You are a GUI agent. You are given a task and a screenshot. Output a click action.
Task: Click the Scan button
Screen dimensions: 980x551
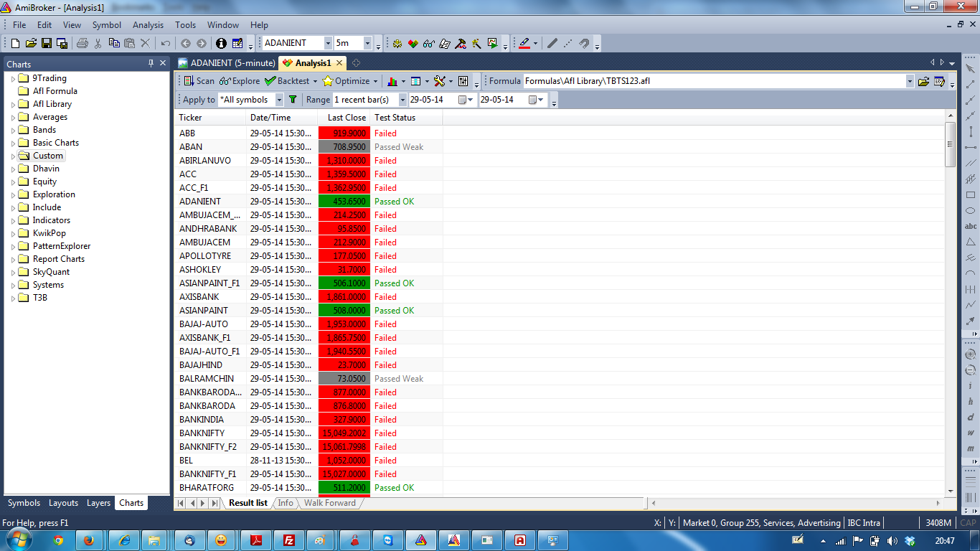coord(199,81)
